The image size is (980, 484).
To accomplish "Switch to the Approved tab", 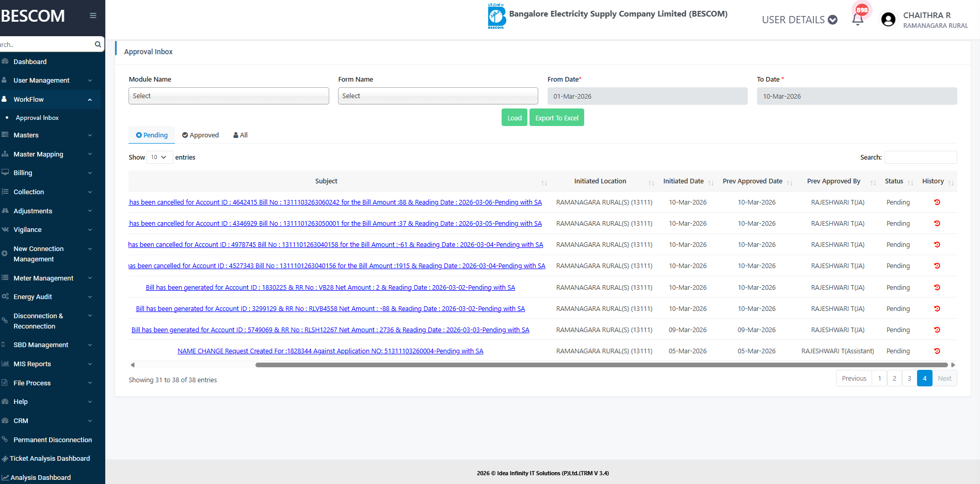I will pos(200,135).
